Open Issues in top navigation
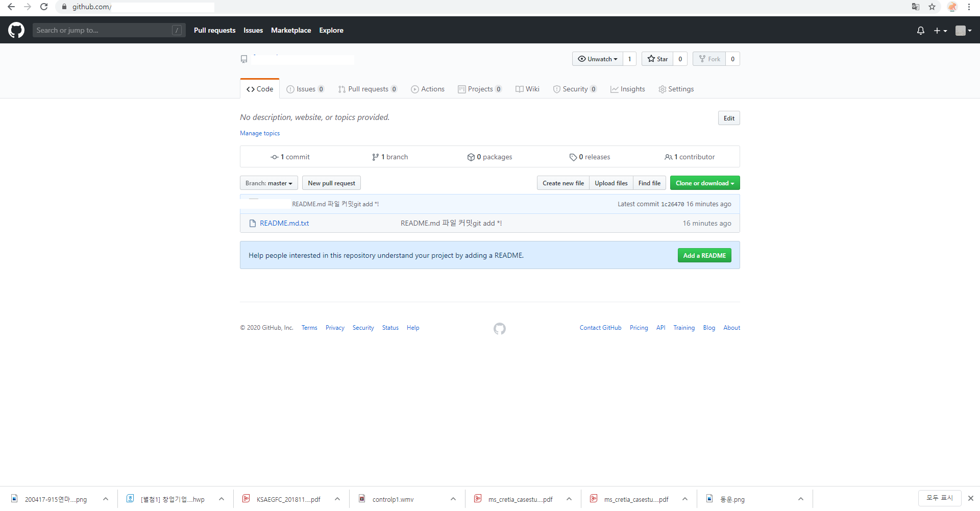This screenshot has height=511, width=980. coord(253,30)
